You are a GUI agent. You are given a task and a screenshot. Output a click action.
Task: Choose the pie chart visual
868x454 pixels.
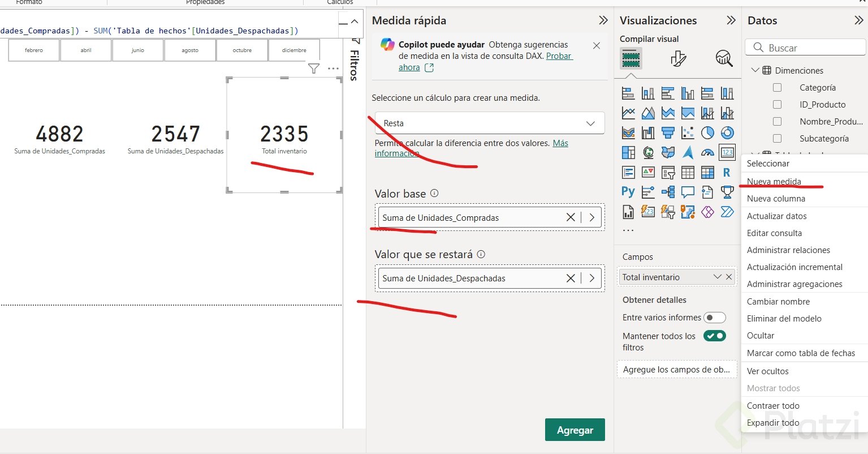click(707, 133)
